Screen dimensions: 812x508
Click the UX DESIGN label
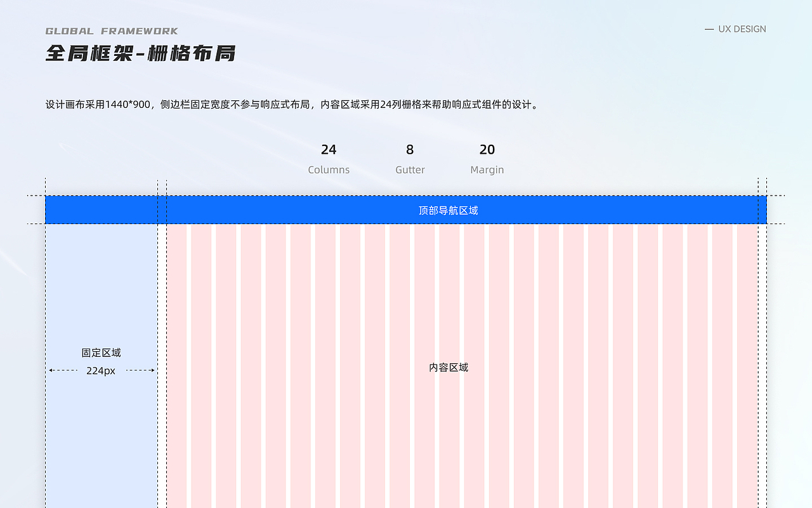click(x=742, y=29)
